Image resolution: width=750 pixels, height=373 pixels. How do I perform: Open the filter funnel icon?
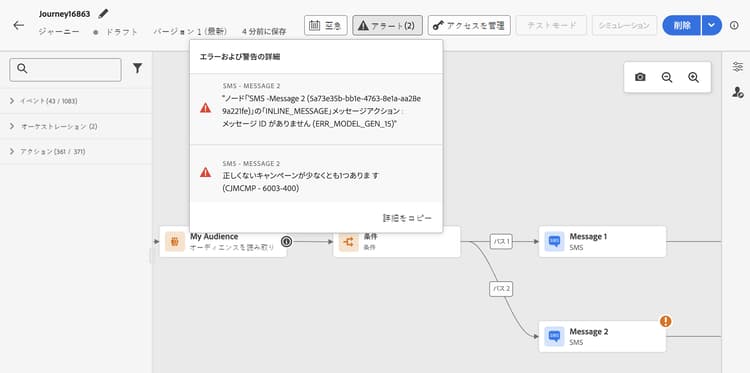137,69
